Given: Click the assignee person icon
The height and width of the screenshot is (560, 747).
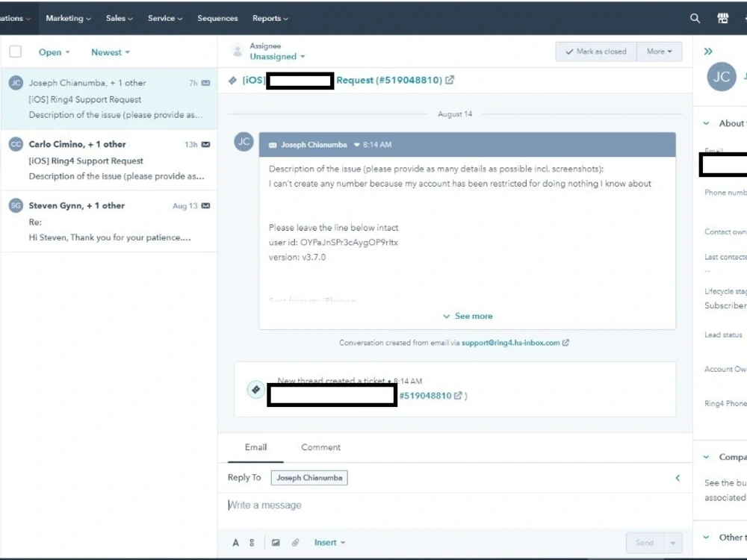Looking at the screenshot, I should (238, 51).
